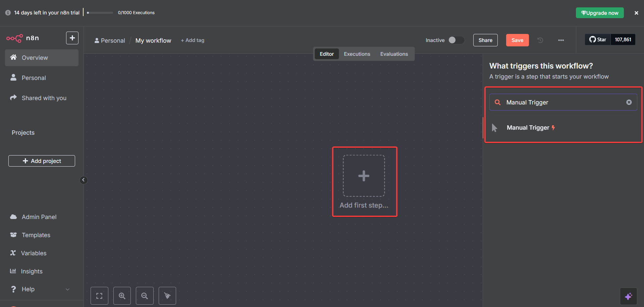Open Insights from the sidebar
This screenshot has width=644, height=307.
click(x=32, y=271)
